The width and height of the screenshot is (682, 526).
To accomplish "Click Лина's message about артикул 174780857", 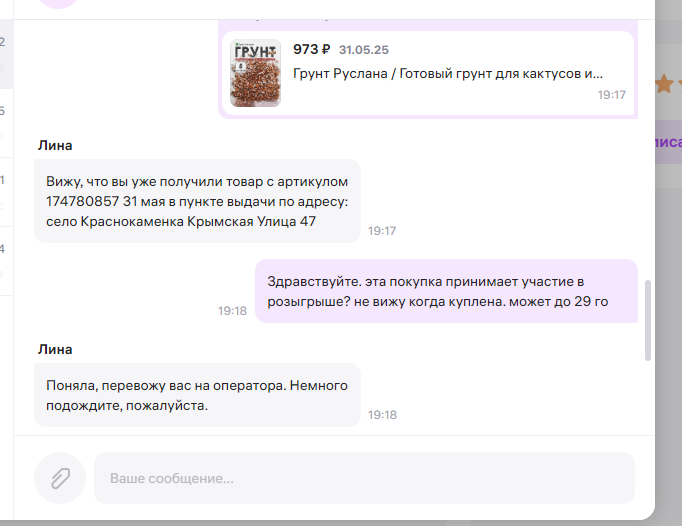I will tap(197, 201).
